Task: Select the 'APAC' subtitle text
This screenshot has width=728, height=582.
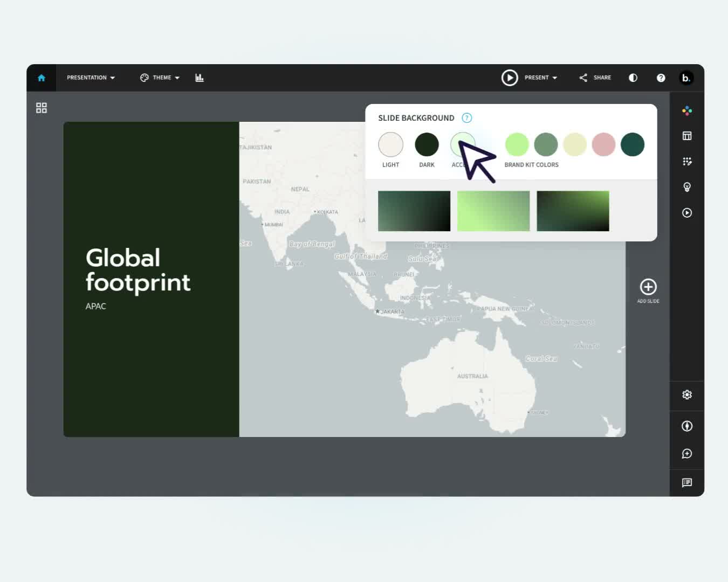Action: 96,306
